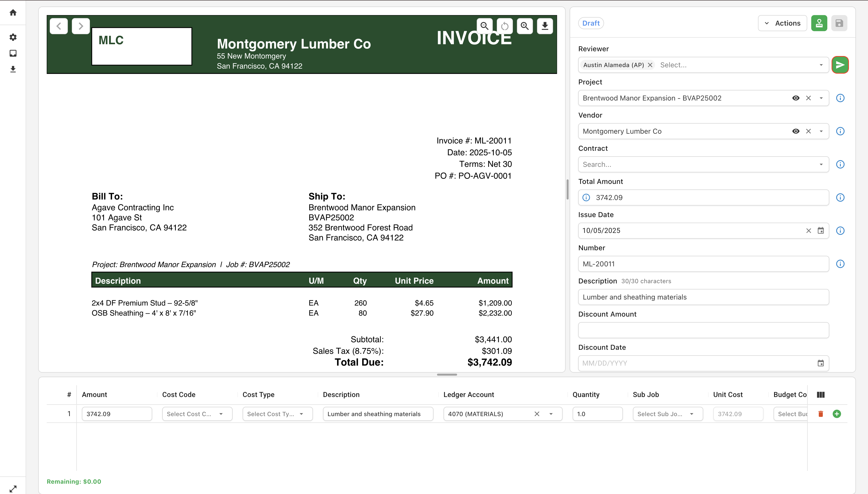
Task: Toggle Vendor view eye icon
Action: coord(796,131)
